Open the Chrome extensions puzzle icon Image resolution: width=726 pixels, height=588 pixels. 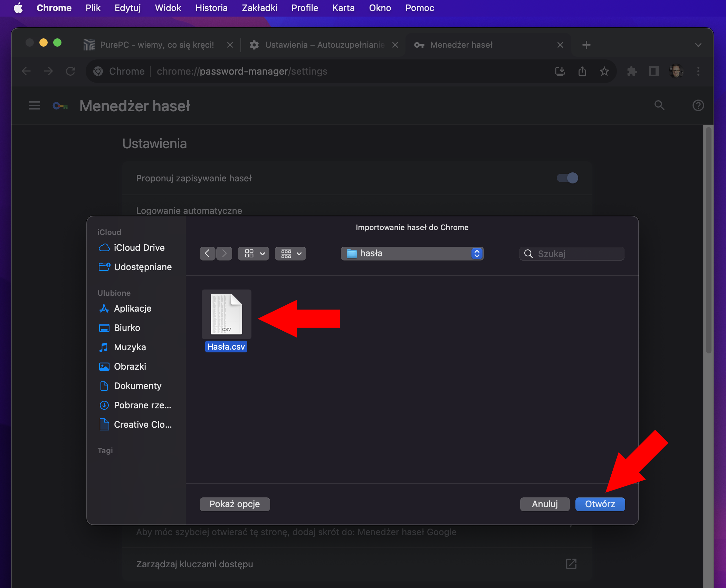(632, 71)
